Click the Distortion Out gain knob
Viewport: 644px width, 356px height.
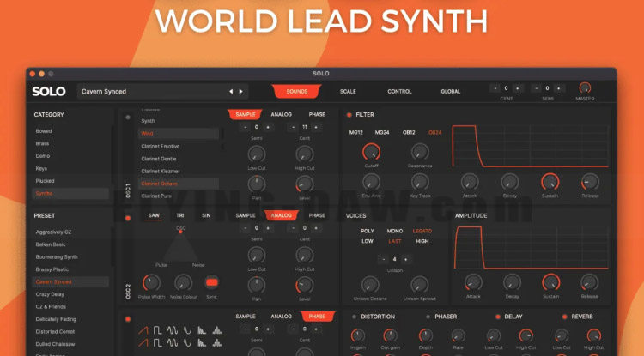(x=390, y=336)
